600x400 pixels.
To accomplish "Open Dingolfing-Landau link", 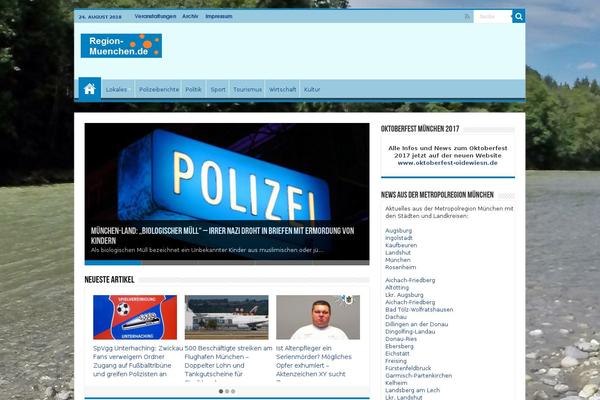I will 410,331.
